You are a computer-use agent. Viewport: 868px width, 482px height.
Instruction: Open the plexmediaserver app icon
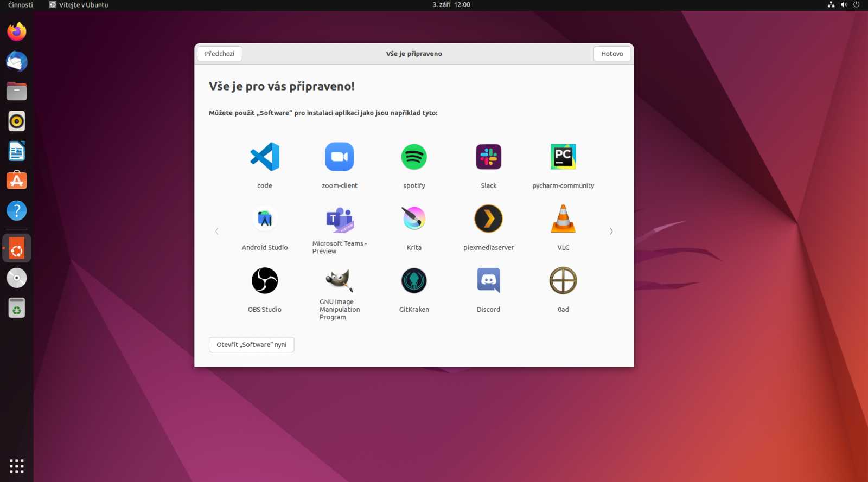[x=489, y=218]
